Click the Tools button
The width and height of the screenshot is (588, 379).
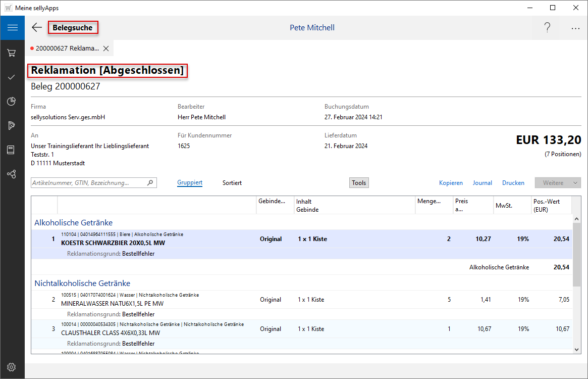coord(359,182)
